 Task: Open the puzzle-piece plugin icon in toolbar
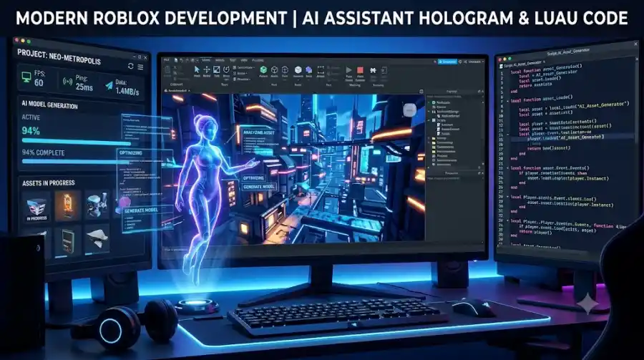point(373,70)
